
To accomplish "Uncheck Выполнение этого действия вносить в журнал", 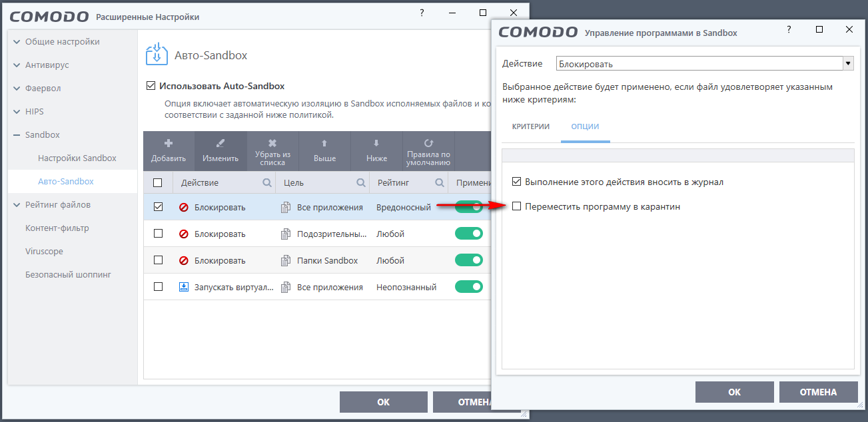I will [x=517, y=182].
